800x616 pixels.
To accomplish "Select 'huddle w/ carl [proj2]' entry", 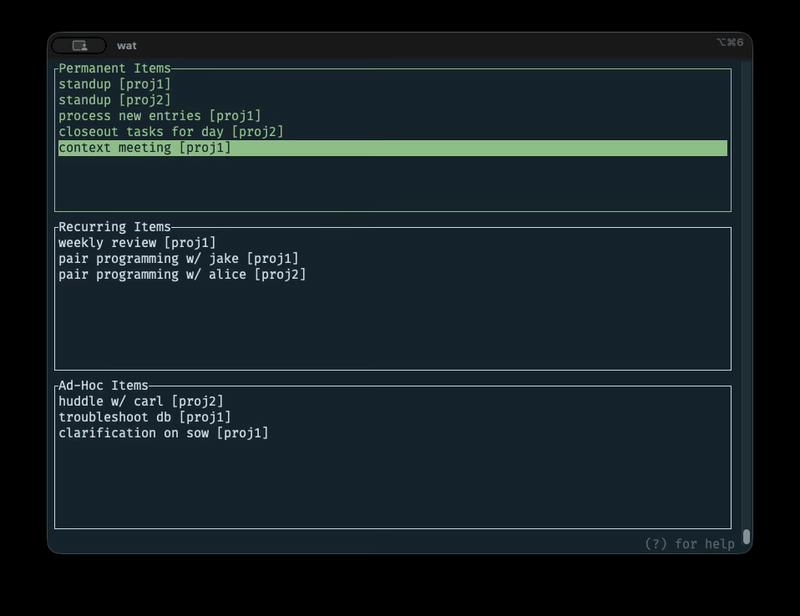I will tap(140, 401).
